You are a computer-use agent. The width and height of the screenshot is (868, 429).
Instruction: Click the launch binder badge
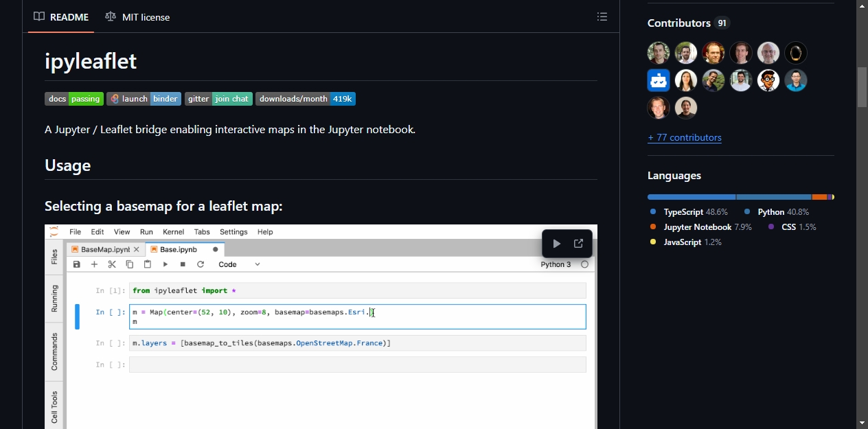[x=144, y=99]
